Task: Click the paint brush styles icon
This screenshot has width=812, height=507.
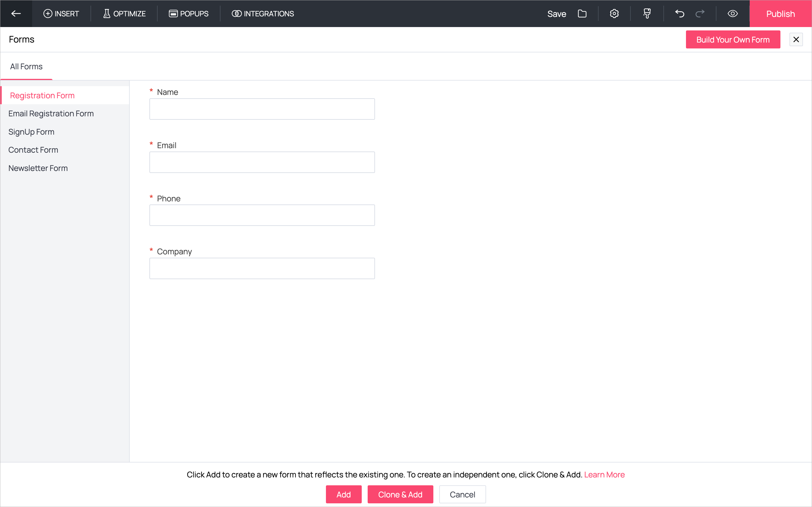Action: click(647, 14)
